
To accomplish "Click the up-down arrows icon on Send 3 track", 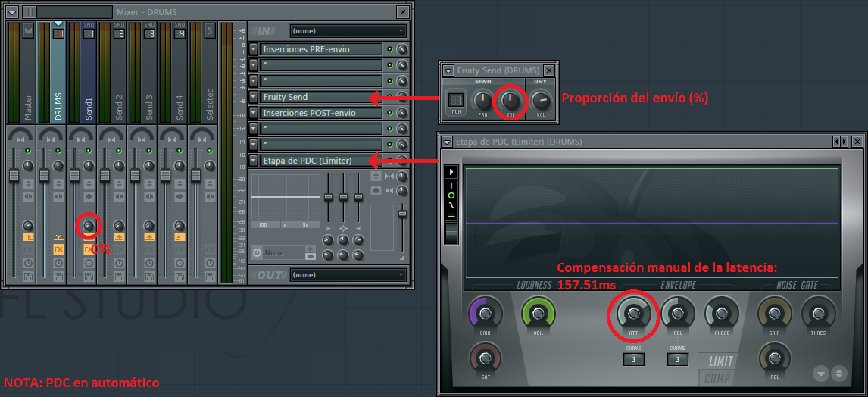I will (x=149, y=183).
